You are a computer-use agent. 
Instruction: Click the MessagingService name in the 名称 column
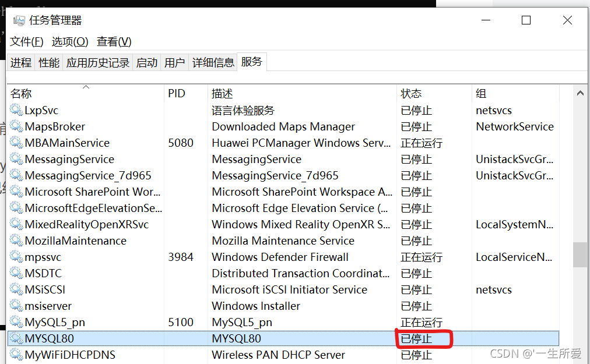(x=69, y=160)
